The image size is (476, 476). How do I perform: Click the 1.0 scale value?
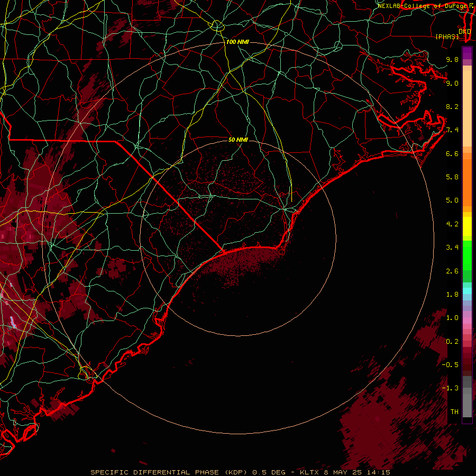coord(452,318)
